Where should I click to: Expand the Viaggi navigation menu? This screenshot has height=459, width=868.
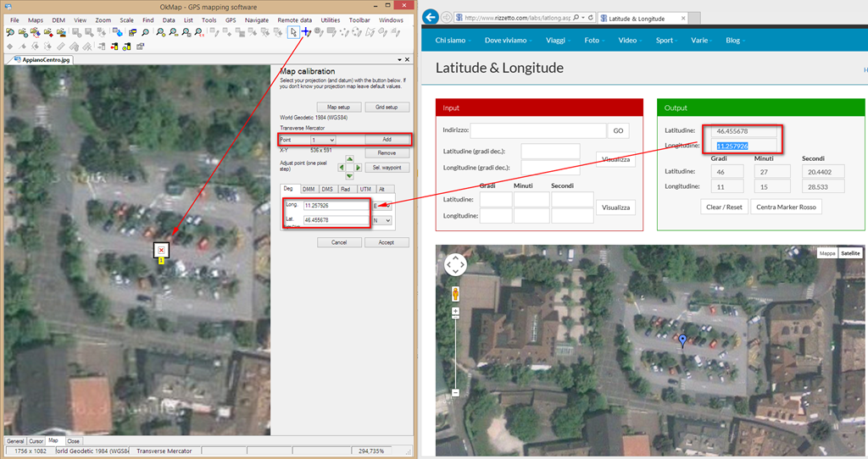pos(558,41)
